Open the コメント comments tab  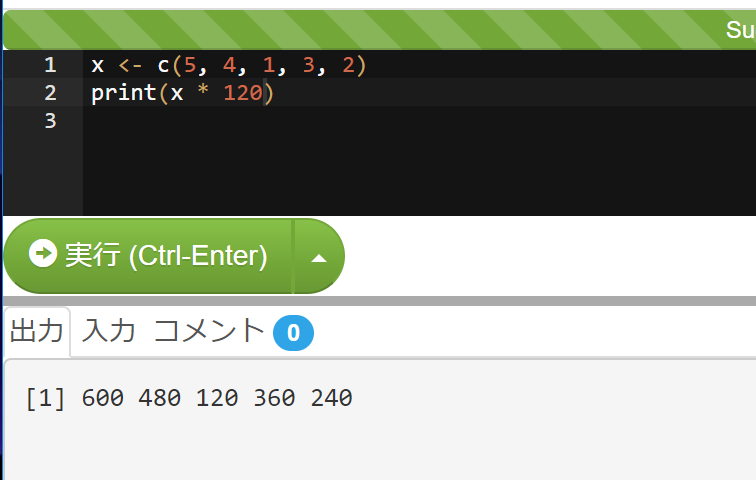(209, 332)
